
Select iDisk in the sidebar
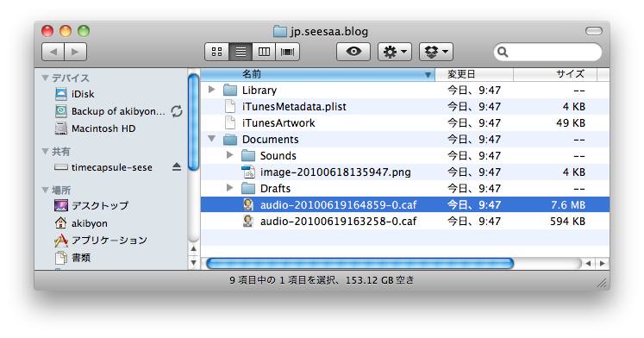coord(83,94)
